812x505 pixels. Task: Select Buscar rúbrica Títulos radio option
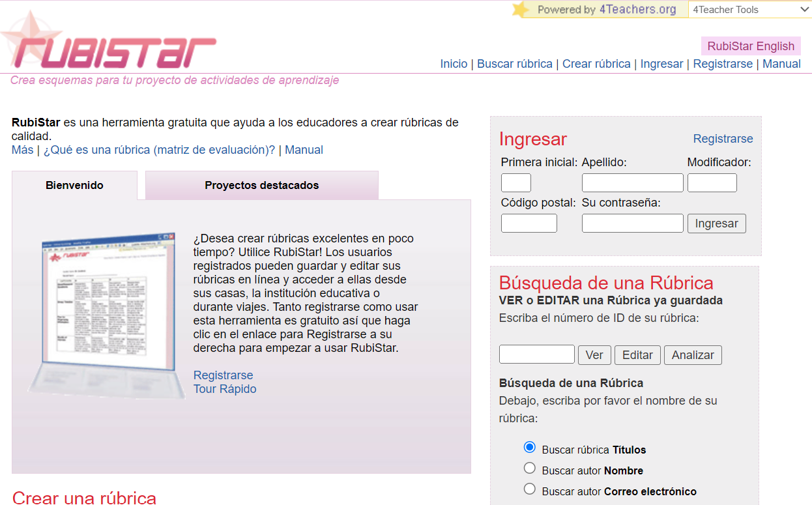(x=530, y=448)
